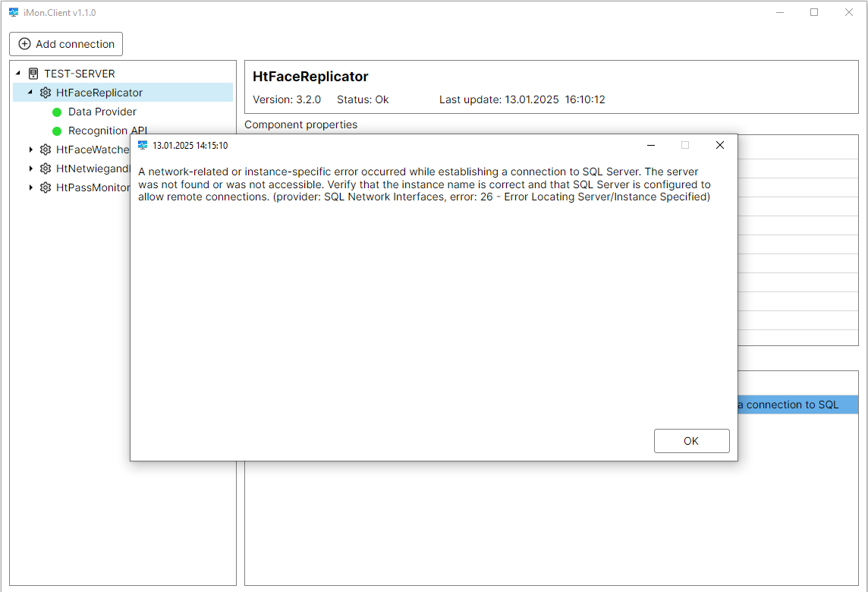Screen dimensions: 868x592
Task: Select the Data Provider tree item
Action: [x=102, y=112]
